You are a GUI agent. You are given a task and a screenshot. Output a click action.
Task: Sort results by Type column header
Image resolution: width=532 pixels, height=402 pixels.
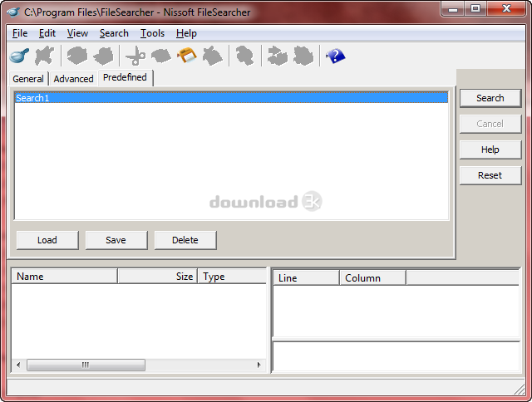coord(232,277)
